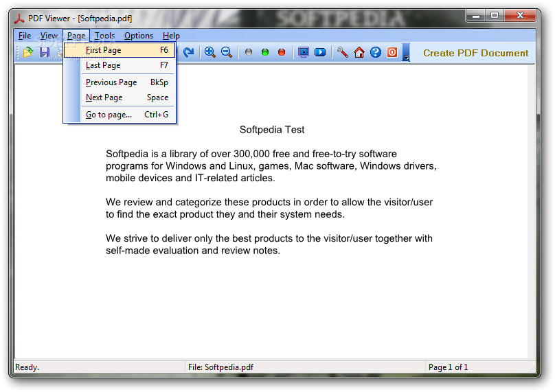The image size is (555, 392).
Task: Click the blue play slideshow icon
Action: coord(320,52)
